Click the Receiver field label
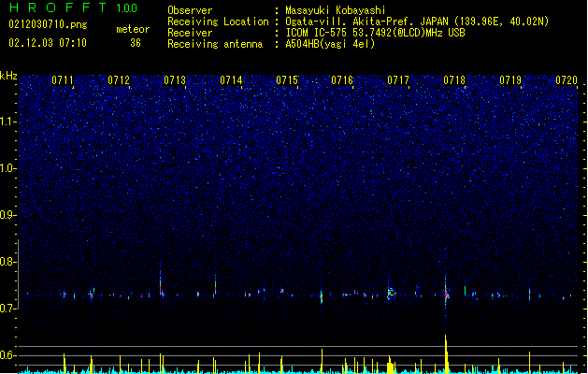Screen dimensions: 588x374 click(x=190, y=33)
